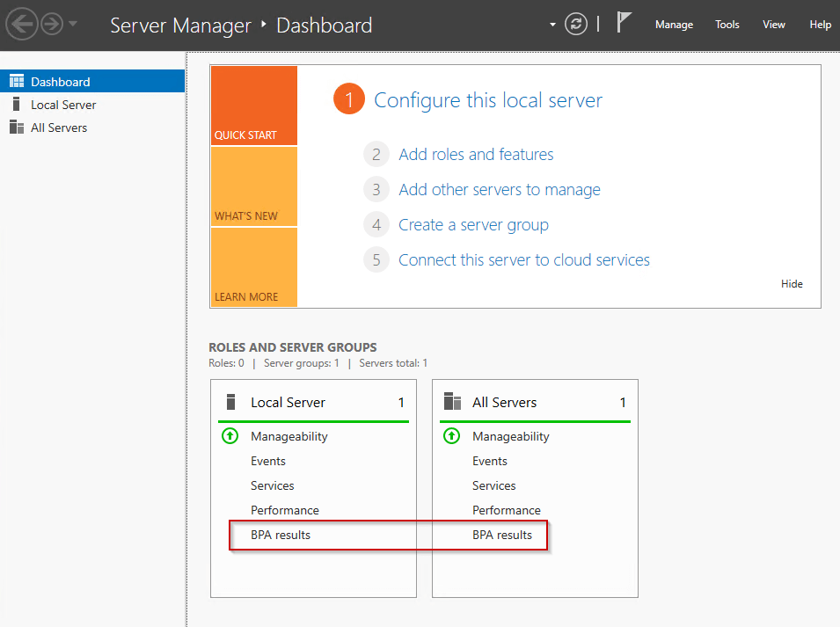
Task: Open Manageability in All Servers tile
Action: click(511, 436)
